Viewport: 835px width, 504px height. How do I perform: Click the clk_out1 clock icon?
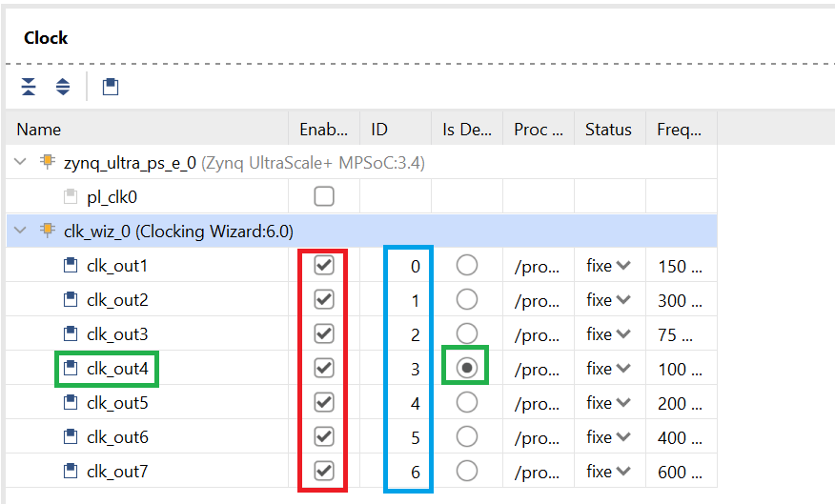tap(71, 265)
